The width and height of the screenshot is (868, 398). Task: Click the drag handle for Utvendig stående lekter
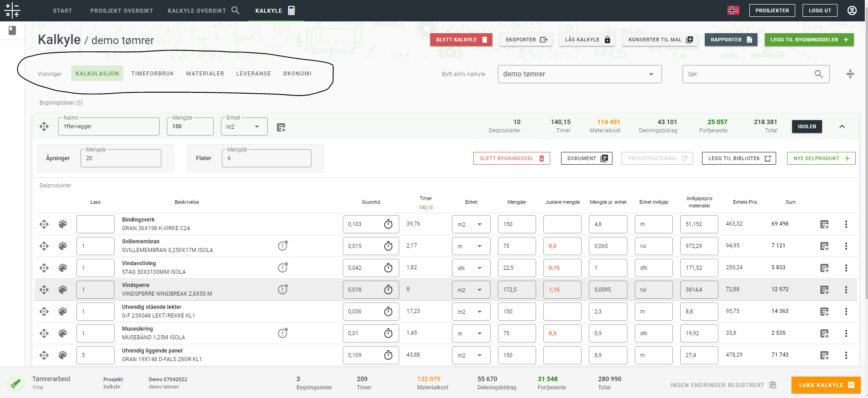(44, 312)
